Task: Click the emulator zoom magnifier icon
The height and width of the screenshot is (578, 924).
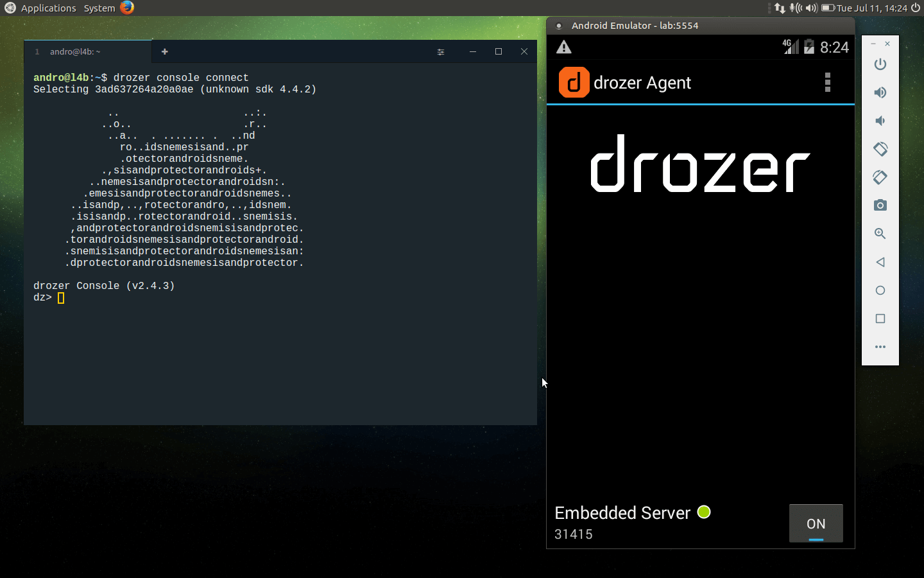Action: [880, 234]
